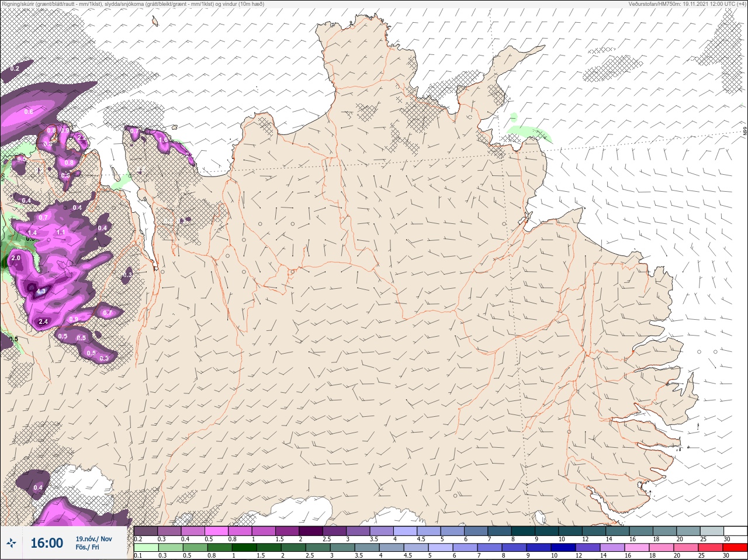
Task: Pick the dark teal 8 upper legend swatch
Action: 524,531
